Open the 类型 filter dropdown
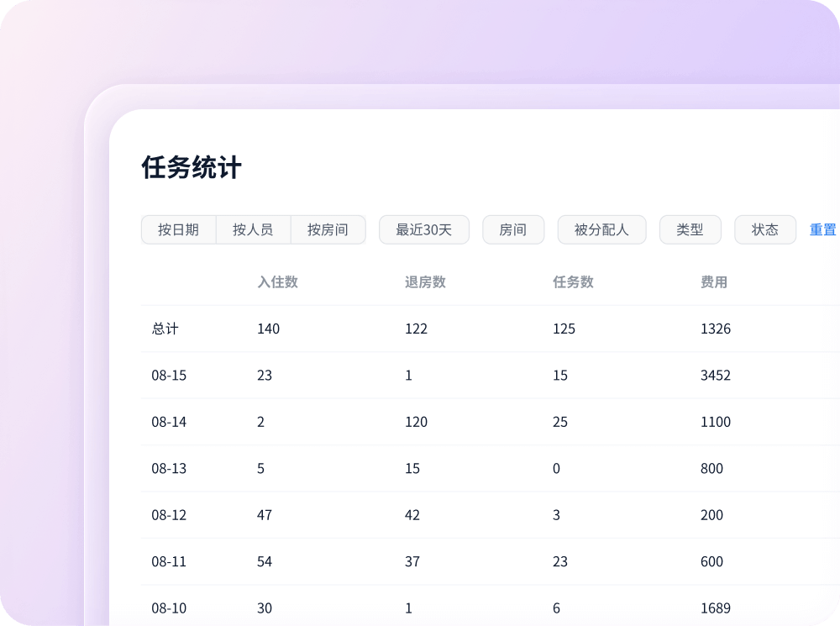The height and width of the screenshot is (626, 840). [x=690, y=229]
